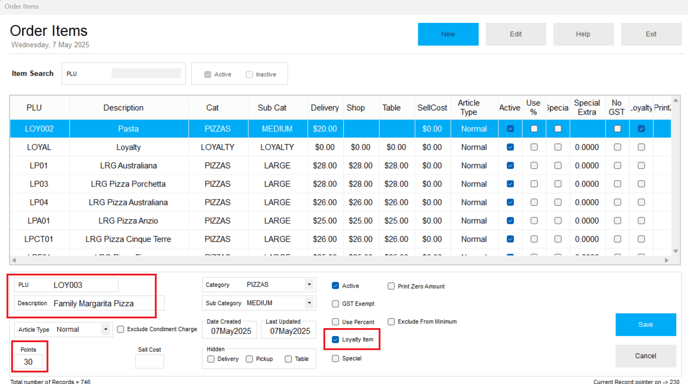Viewport: 688px width, 384px height.
Task: Open the Category dropdown
Action: (309, 284)
